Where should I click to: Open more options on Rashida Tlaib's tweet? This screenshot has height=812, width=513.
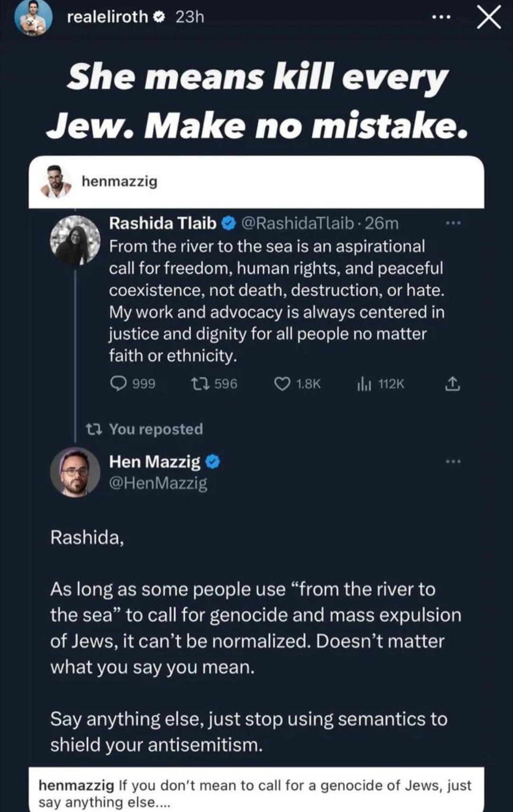point(453,223)
